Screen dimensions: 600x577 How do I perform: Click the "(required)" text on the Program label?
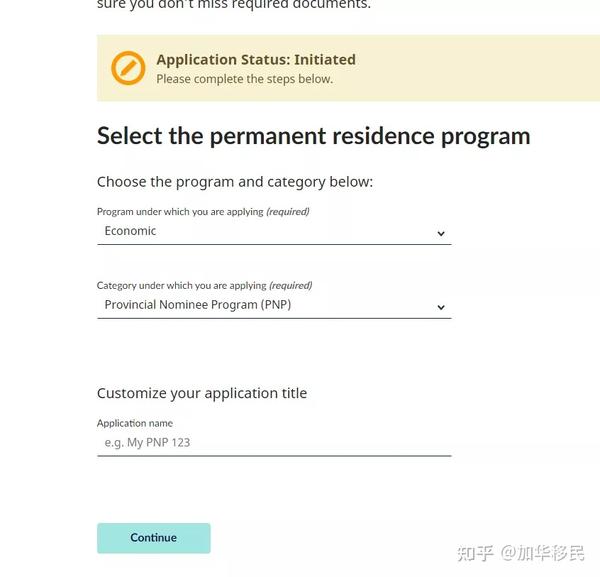[x=288, y=212]
